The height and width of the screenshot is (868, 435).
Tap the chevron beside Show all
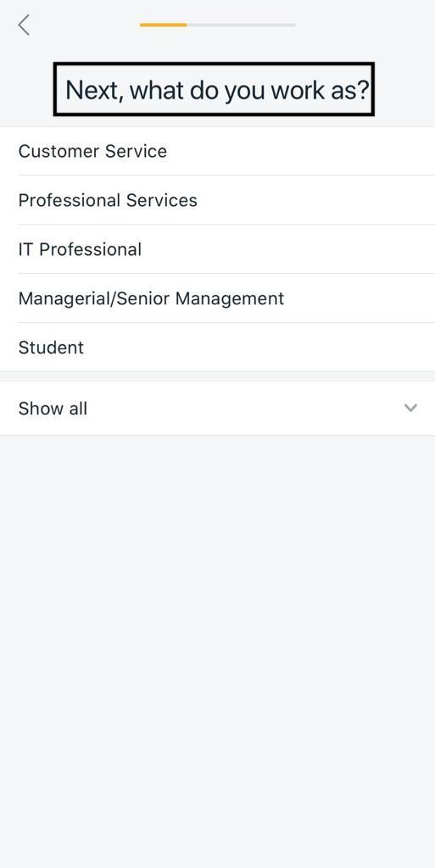tap(410, 408)
